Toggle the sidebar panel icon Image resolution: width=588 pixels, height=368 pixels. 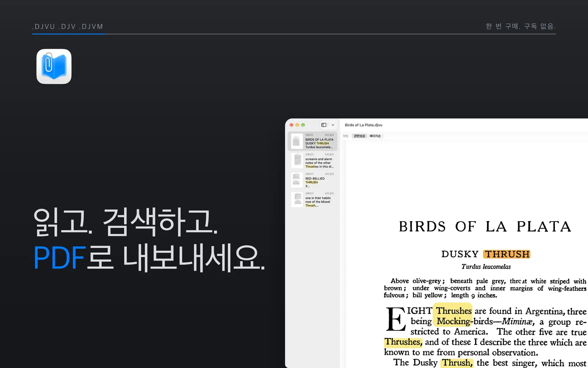coord(324,125)
